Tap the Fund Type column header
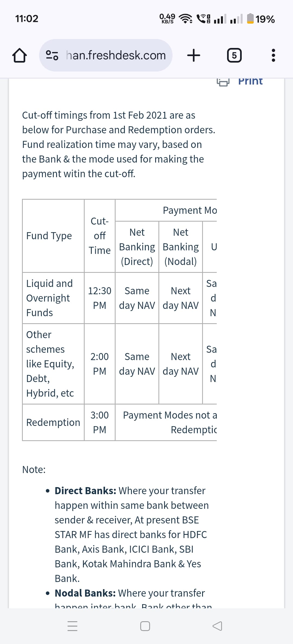Screen dimensions: 293x644 [x=49, y=236]
